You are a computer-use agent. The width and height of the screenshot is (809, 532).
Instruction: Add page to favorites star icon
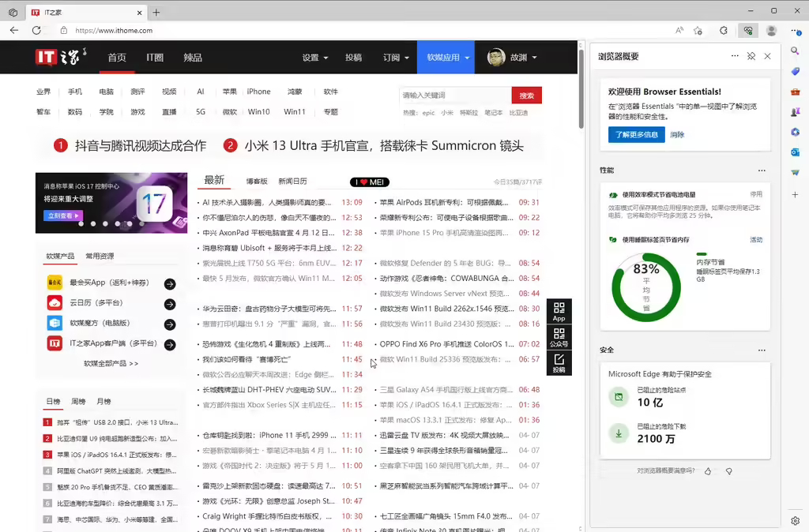point(698,30)
